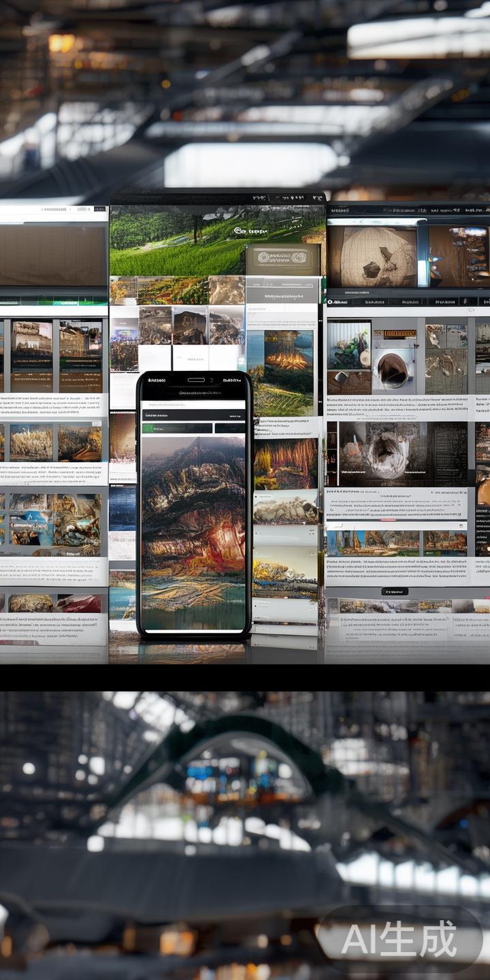Image resolution: width=490 pixels, height=980 pixels.
Task: Click the blue vertical strip beside dome image
Action: click(423, 257)
